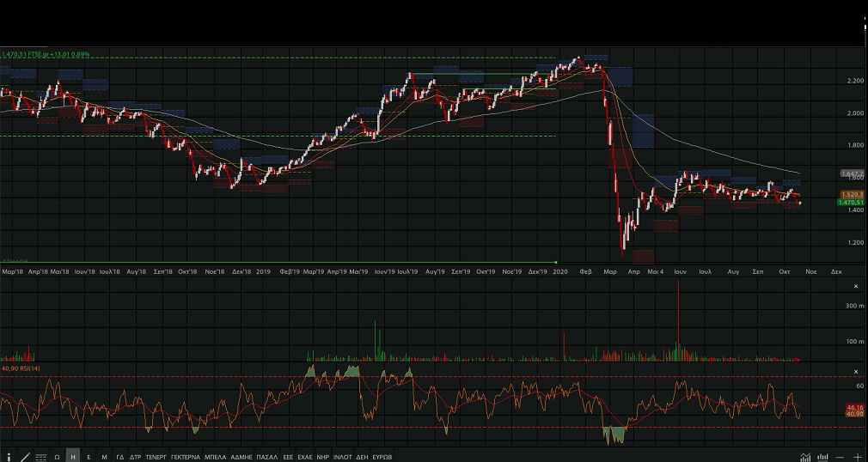Click the info icon in bottom toolbar
The height and width of the screenshot is (462, 868).
[9, 457]
